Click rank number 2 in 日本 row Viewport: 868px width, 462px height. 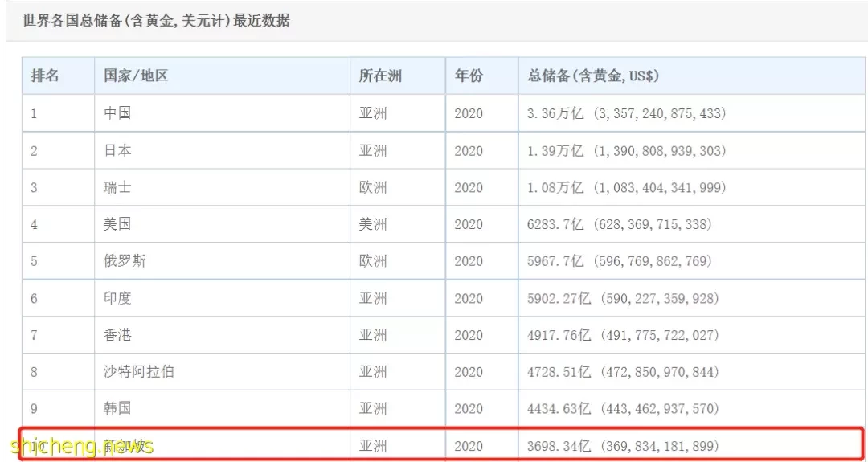(x=34, y=150)
